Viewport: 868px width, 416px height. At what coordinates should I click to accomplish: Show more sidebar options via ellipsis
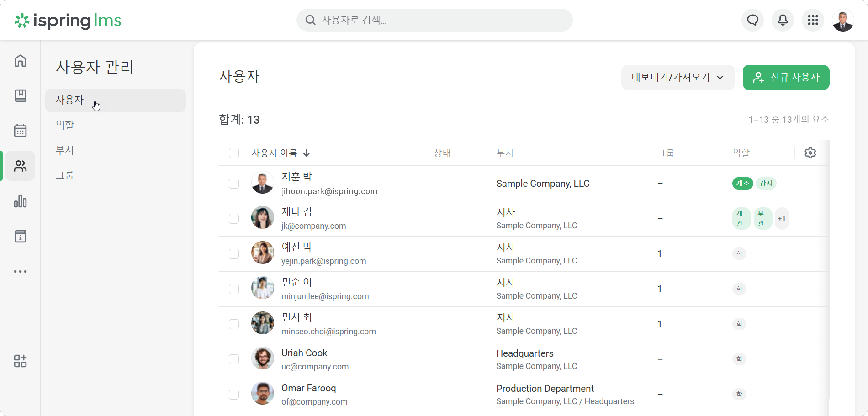click(20, 271)
